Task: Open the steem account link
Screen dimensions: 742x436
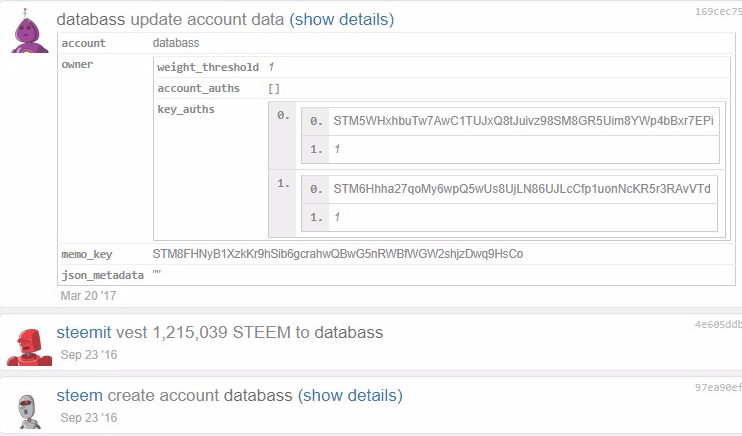Action: pyautogui.click(x=80, y=395)
